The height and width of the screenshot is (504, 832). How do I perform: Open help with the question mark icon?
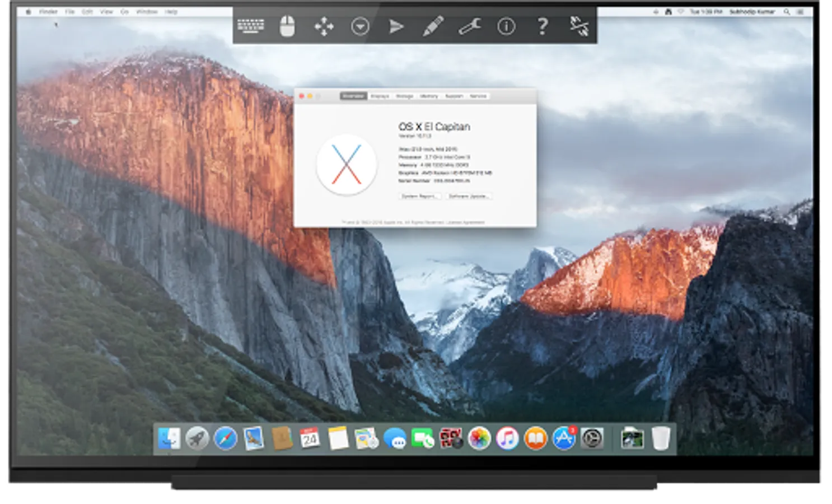[542, 26]
